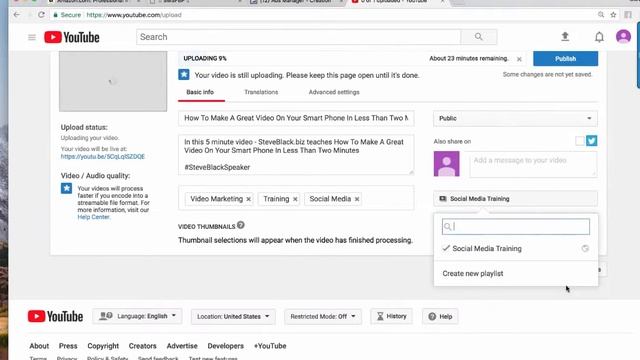
Task: Click the profile picture beside message box
Action: (x=447, y=164)
